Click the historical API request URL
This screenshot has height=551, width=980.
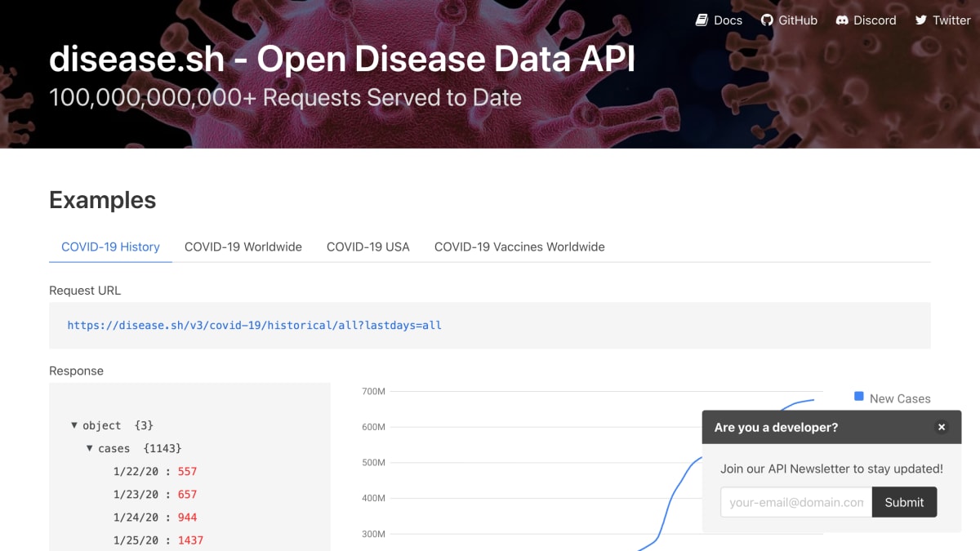254,325
